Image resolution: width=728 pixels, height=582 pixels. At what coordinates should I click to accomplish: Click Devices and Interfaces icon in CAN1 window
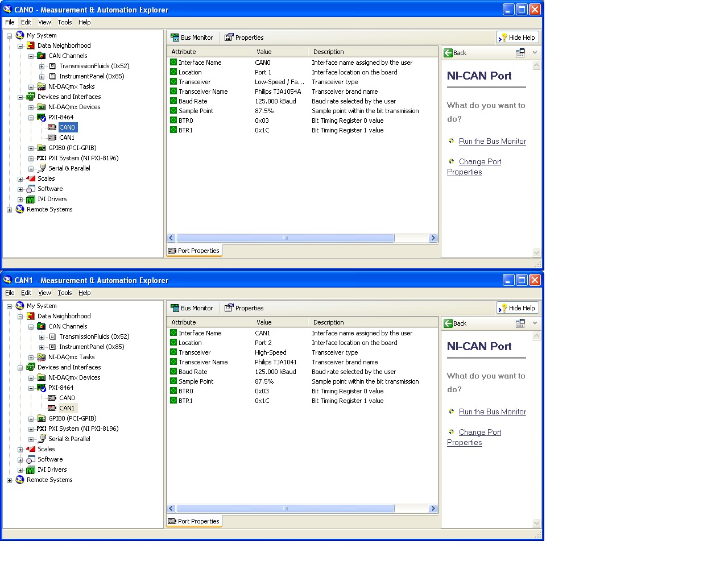coord(31,367)
